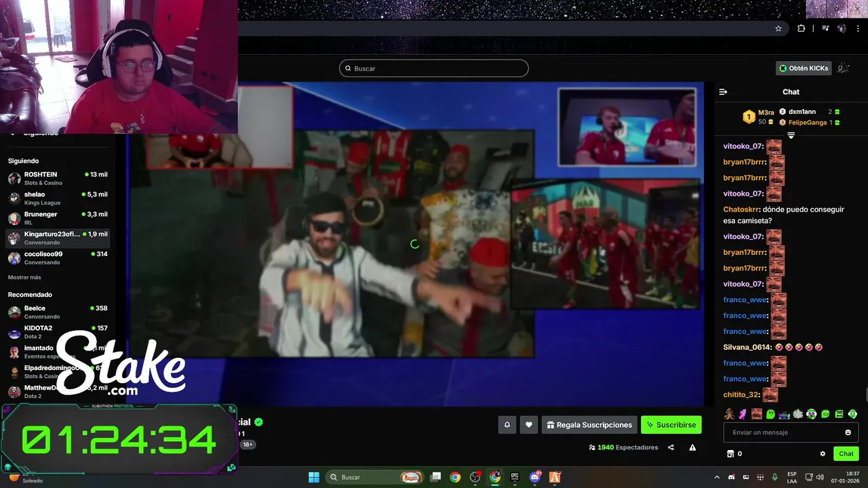Click dxm1ann in the gift leaderboard

(802, 112)
